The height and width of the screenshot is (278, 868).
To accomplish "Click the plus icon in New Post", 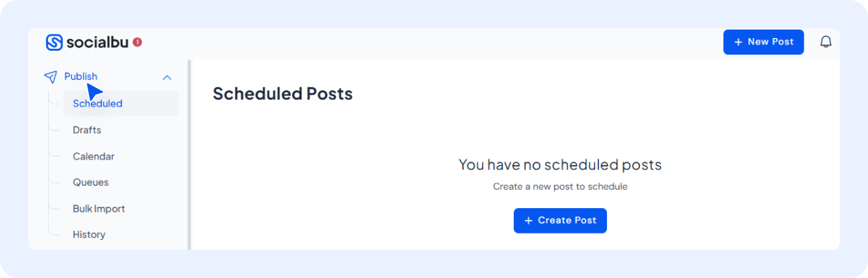I will [738, 42].
